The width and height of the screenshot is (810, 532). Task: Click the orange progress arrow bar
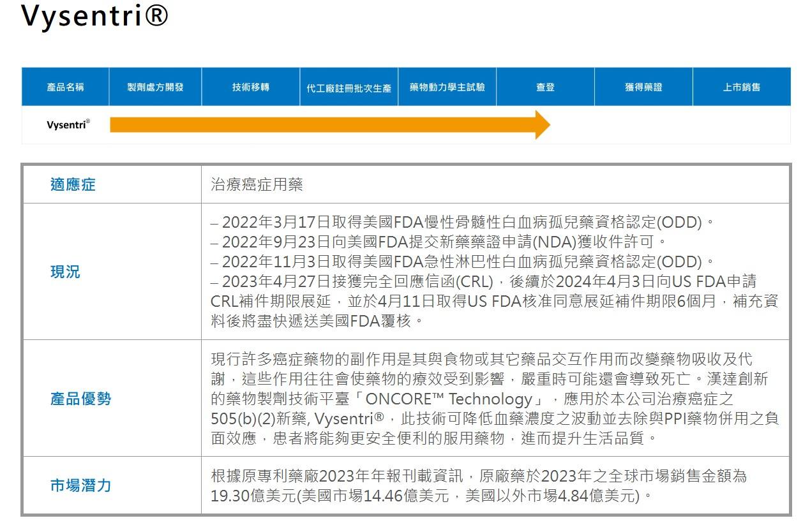pyautogui.click(x=330, y=124)
